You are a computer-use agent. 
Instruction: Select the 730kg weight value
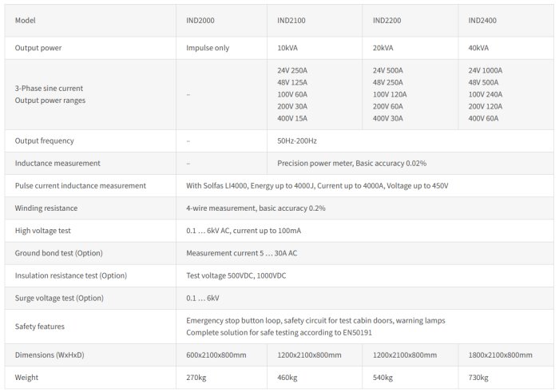(x=479, y=377)
